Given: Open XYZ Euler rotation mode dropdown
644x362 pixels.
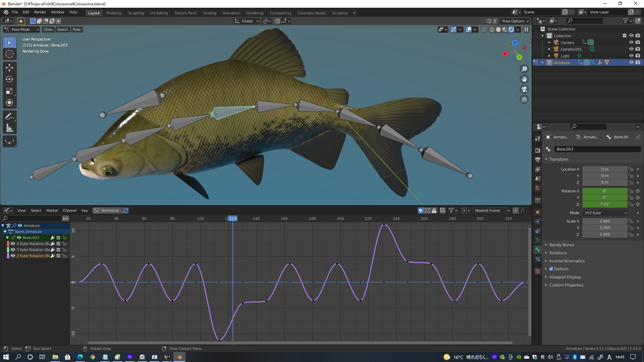Looking at the screenshot, I should pyautogui.click(x=605, y=213).
